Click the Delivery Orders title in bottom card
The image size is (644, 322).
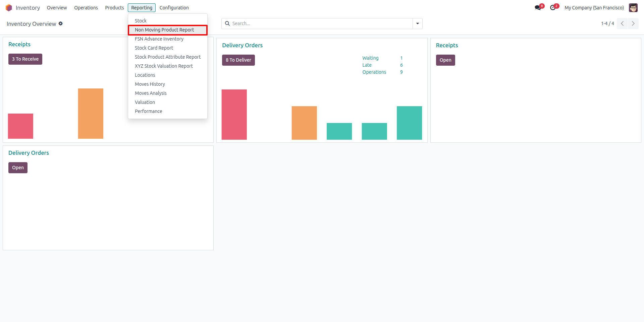tap(29, 153)
